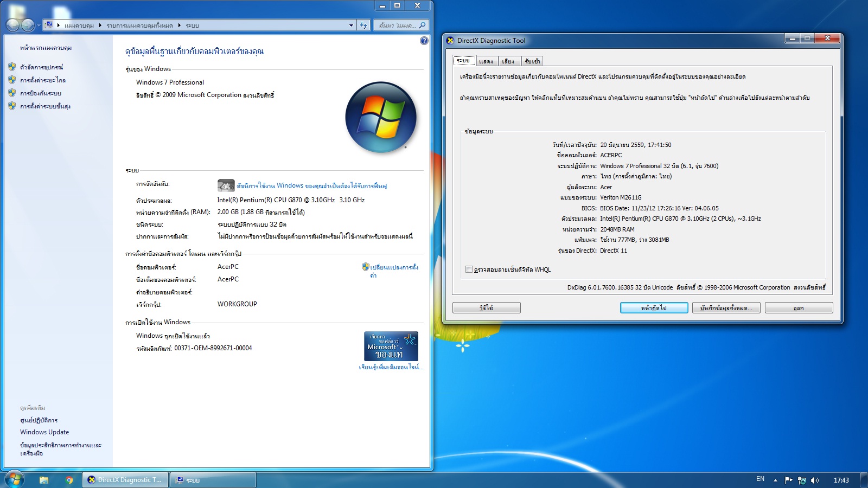
Task: Click the shield icon beside ตัวจัดการอุปกรณ์
Action: (12, 67)
